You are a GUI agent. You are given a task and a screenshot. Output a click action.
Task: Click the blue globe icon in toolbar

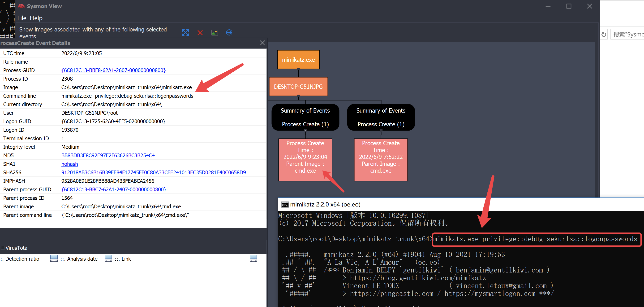[x=229, y=33]
